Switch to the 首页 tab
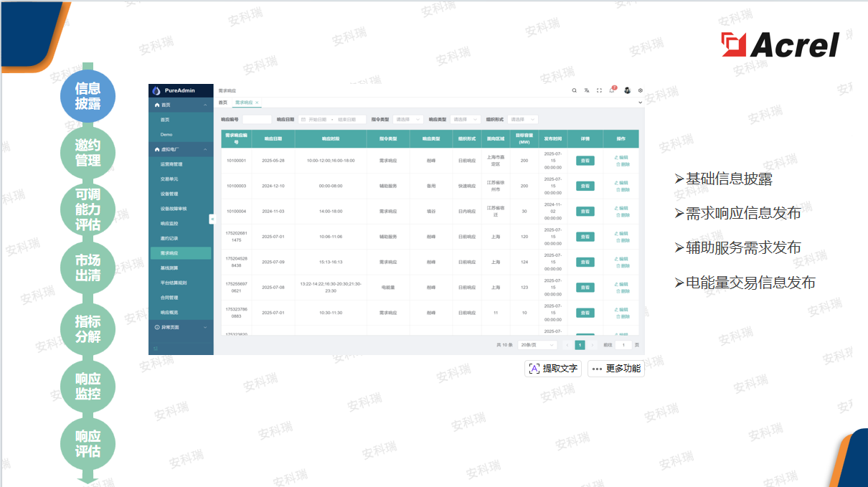 click(x=223, y=103)
